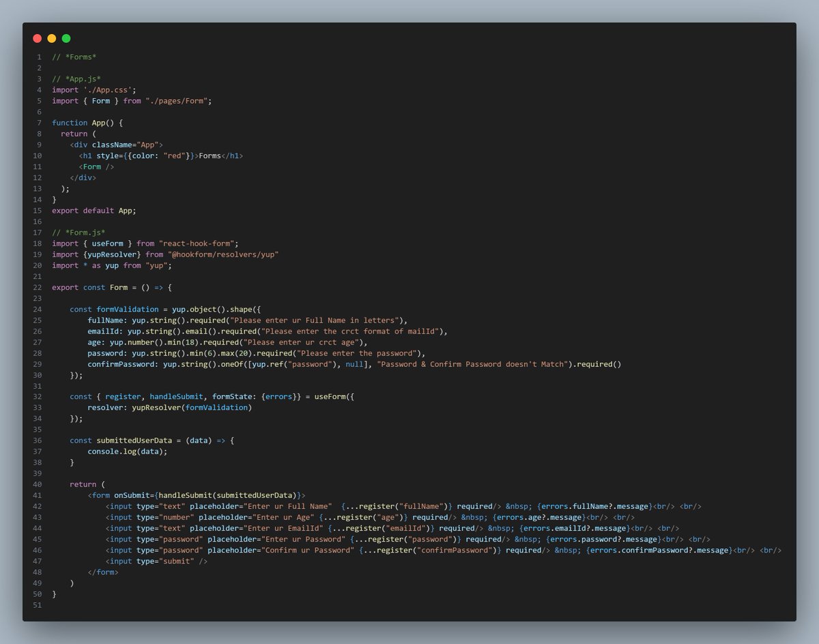
Task: Click the green zoom window button
Action: (66, 39)
